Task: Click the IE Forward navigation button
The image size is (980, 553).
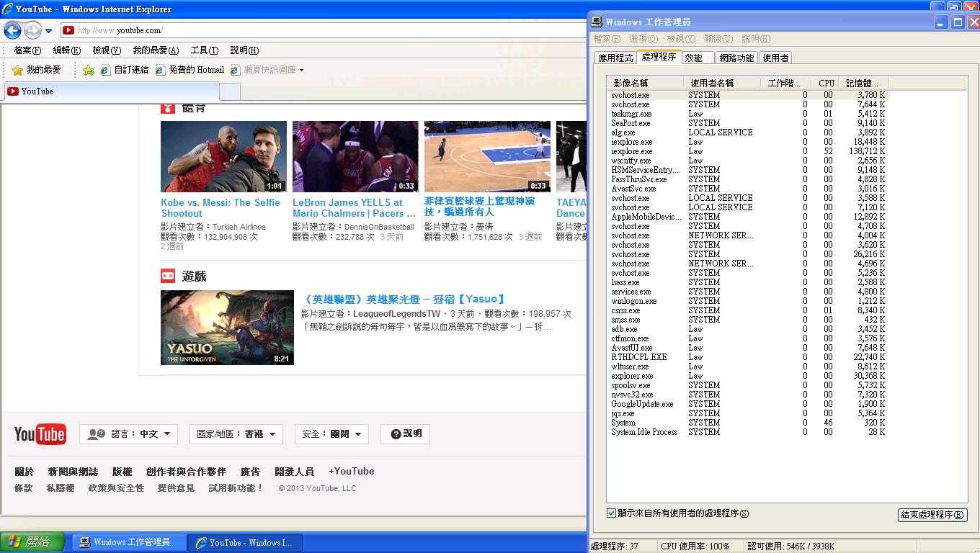Action: [x=32, y=30]
